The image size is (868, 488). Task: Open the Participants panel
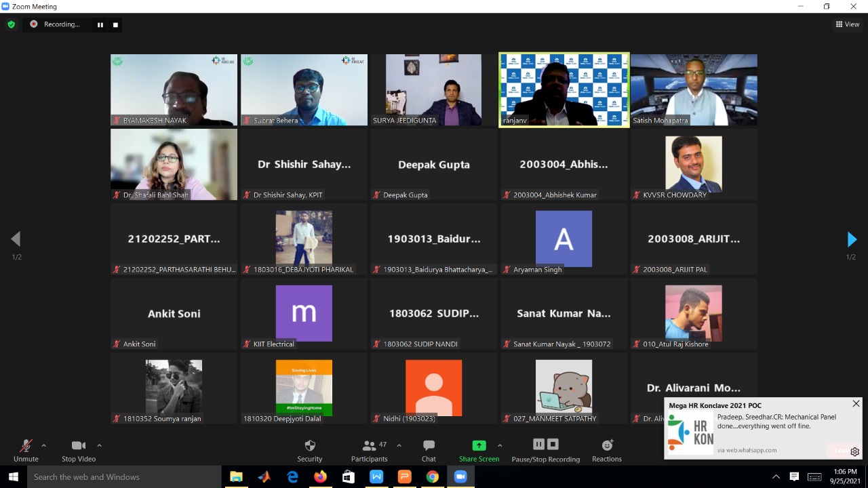click(x=370, y=451)
